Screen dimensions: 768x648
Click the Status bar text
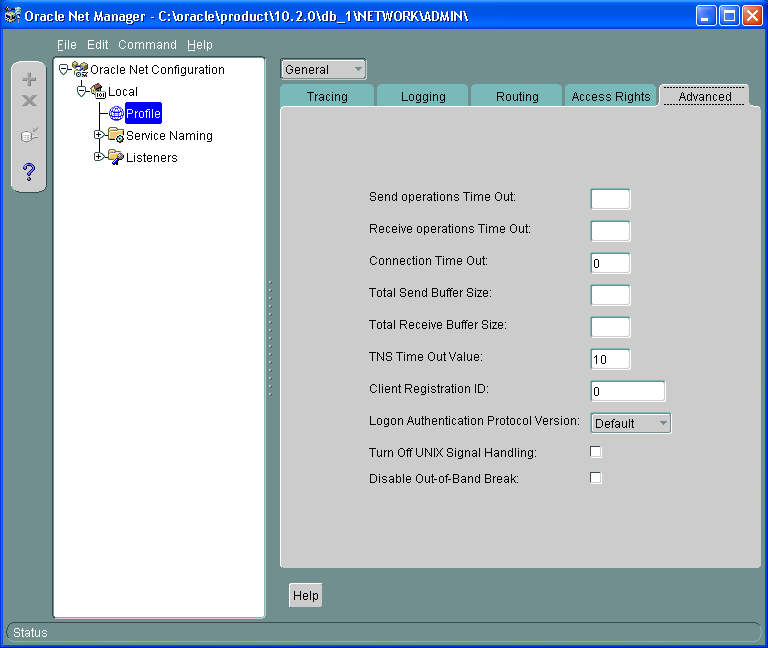(30, 632)
